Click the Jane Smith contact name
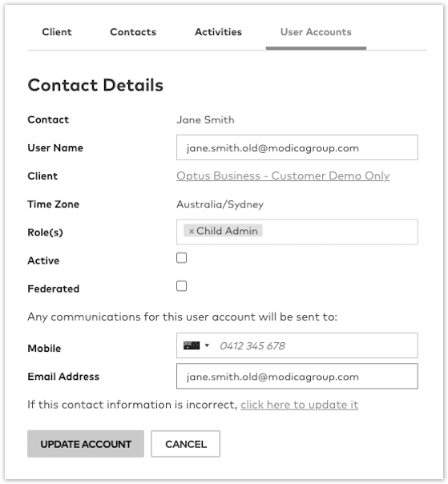This screenshot has height=484, width=448. [x=205, y=119]
